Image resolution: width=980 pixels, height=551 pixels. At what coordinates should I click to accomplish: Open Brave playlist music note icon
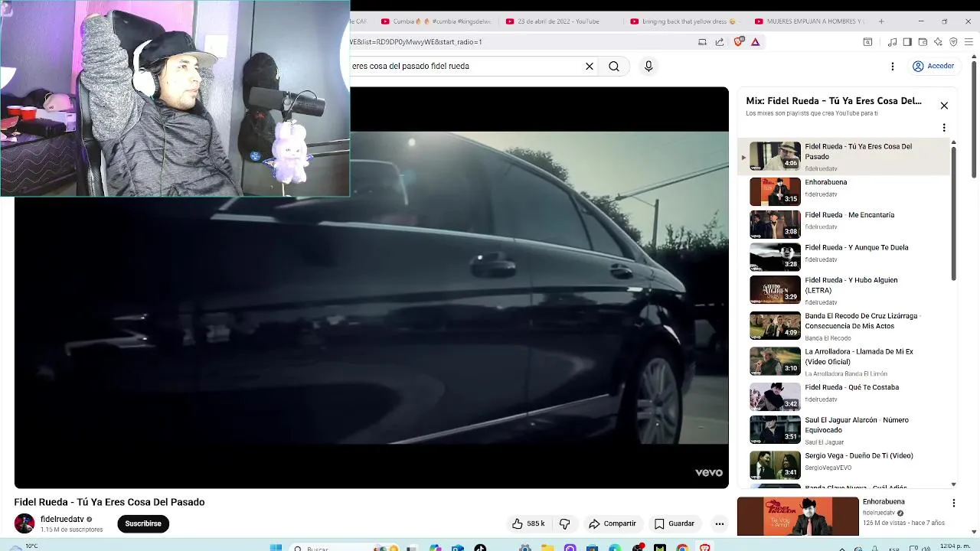click(x=893, y=42)
